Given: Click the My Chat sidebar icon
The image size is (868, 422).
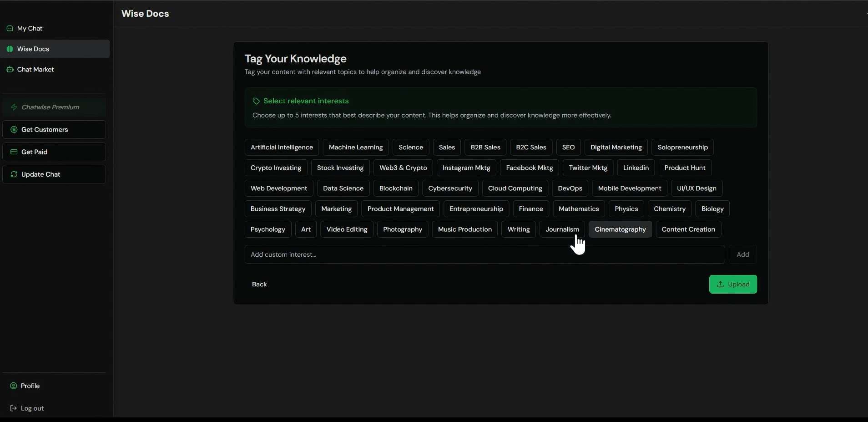Looking at the screenshot, I should (x=10, y=28).
